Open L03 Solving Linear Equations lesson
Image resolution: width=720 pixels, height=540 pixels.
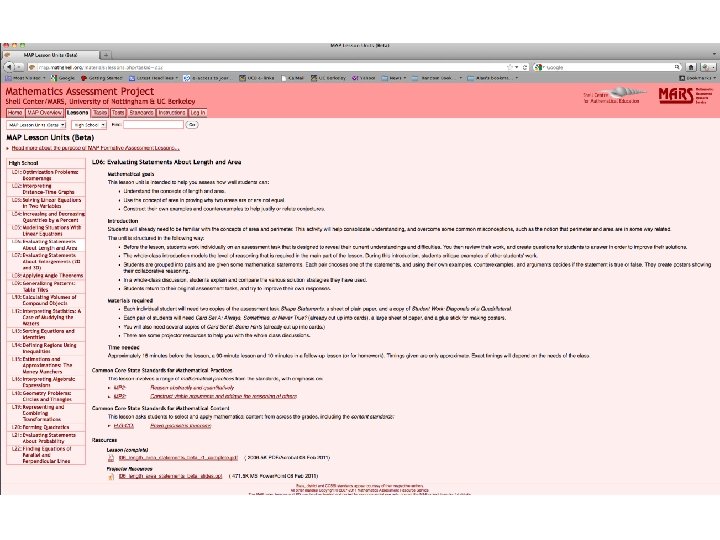pos(46,203)
